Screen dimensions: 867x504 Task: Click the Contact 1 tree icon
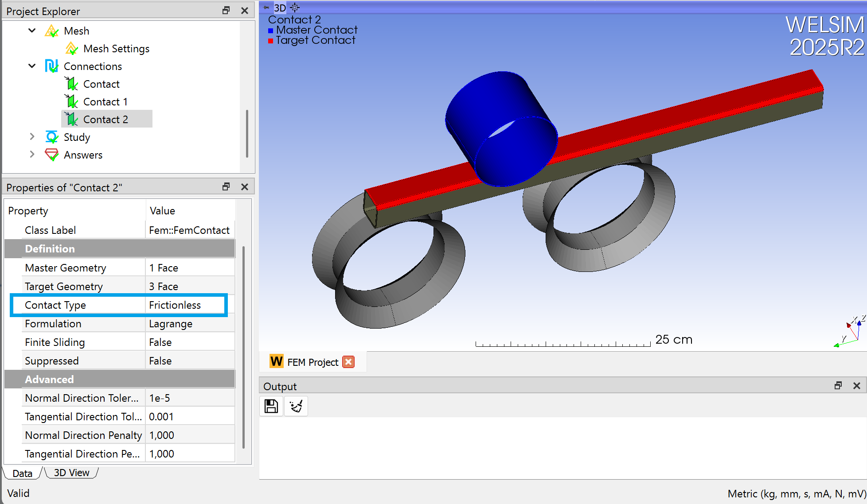(71, 102)
